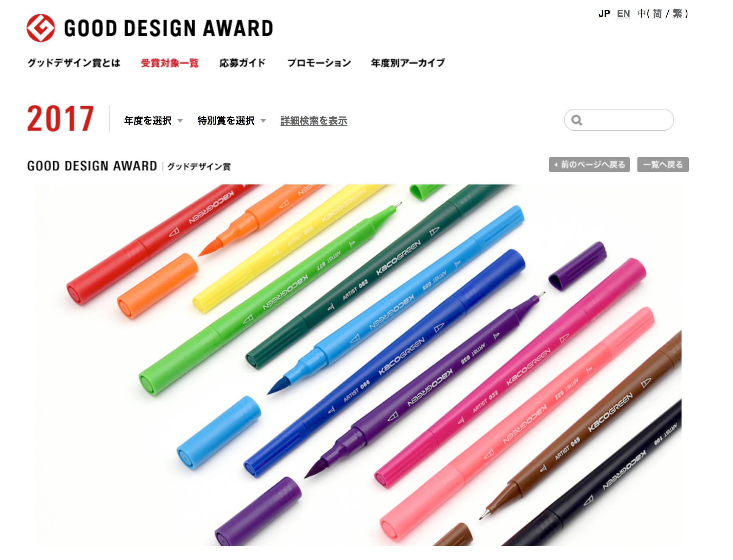Open the 年度別アーカイブ menu item
The height and width of the screenshot is (560, 733).
click(408, 63)
